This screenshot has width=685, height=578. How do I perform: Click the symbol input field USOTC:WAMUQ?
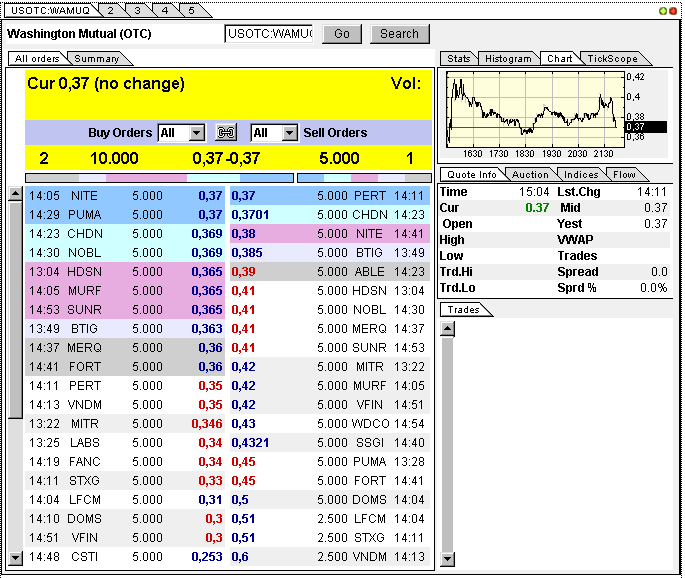[269, 34]
